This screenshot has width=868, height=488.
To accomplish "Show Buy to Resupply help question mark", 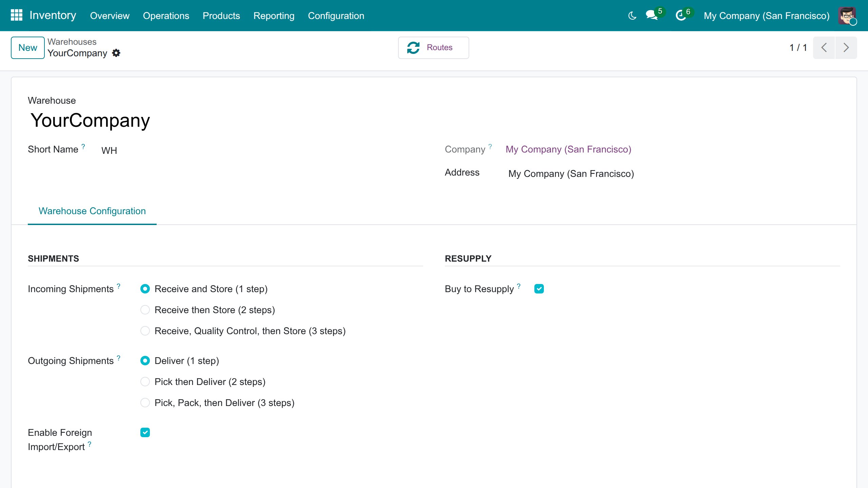I will (518, 286).
